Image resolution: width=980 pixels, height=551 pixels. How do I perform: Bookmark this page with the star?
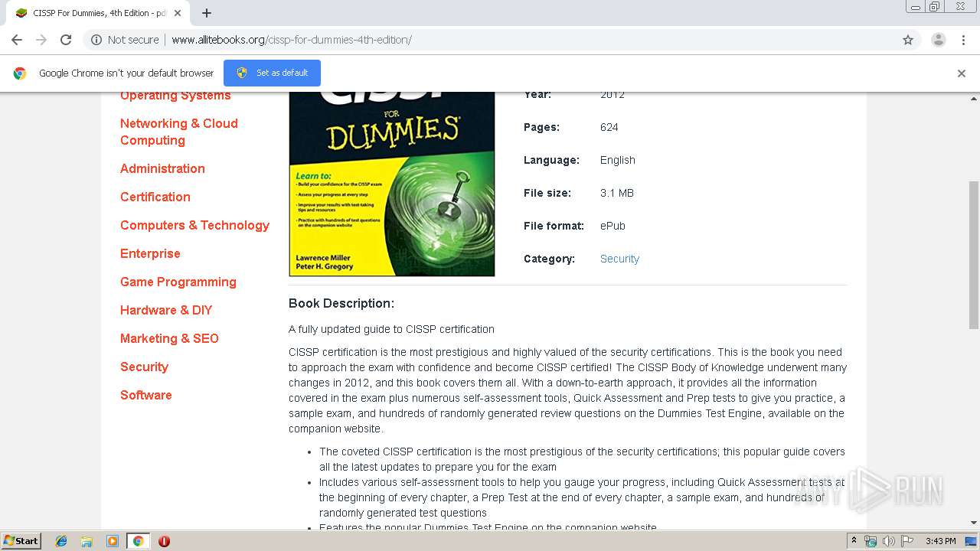pyautogui.click(x=908, y=40)
